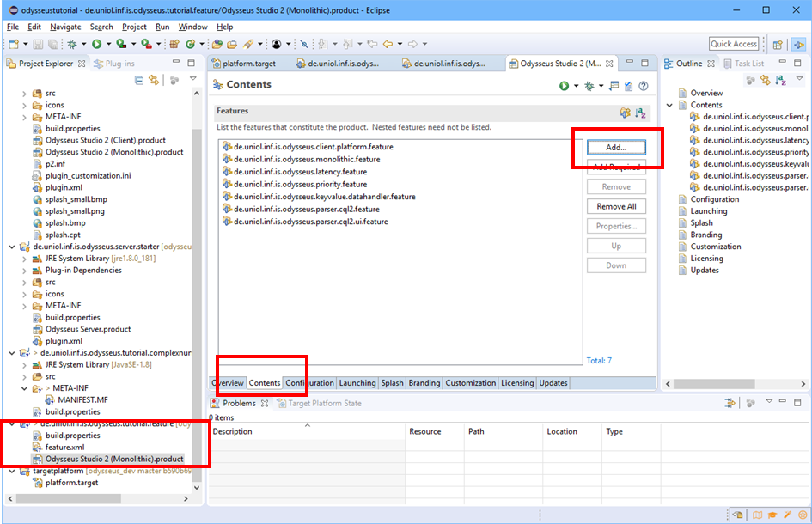The width and height of the screenshot is (812, 524).
Task: Click the Back navigation arrow in toolbar
Action: click(388, 44)
